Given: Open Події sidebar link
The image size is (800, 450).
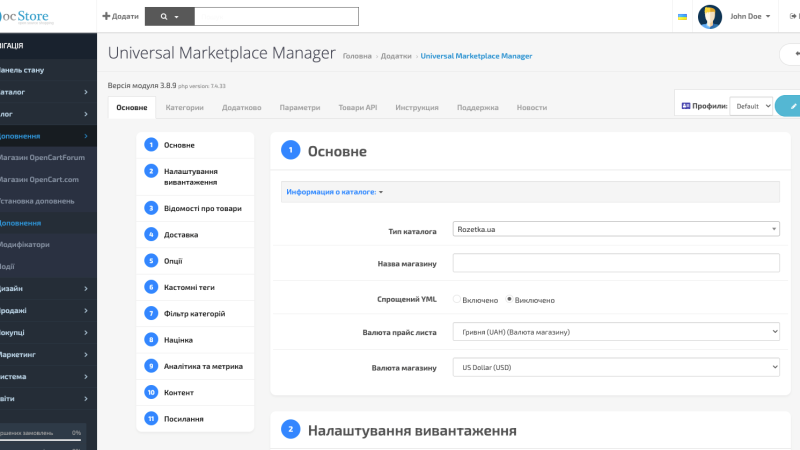Looking at the screenshot, I should tap(48, 266).
